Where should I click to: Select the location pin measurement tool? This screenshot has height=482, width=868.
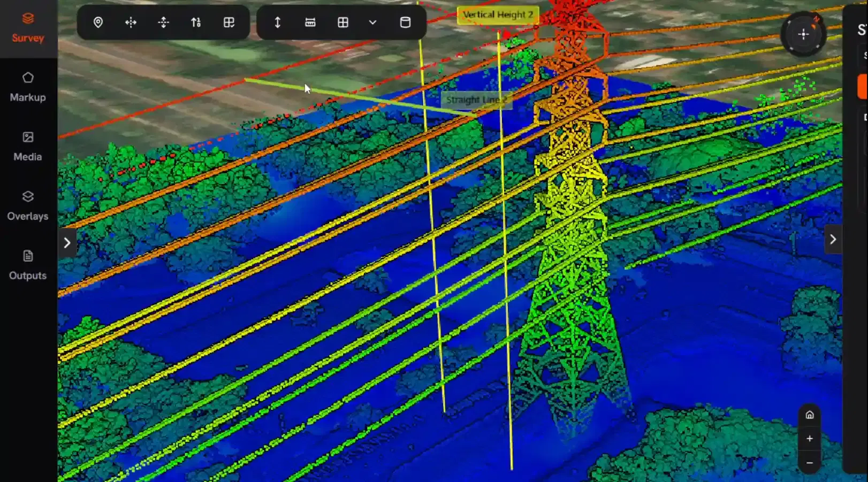(x=98, y=22)
